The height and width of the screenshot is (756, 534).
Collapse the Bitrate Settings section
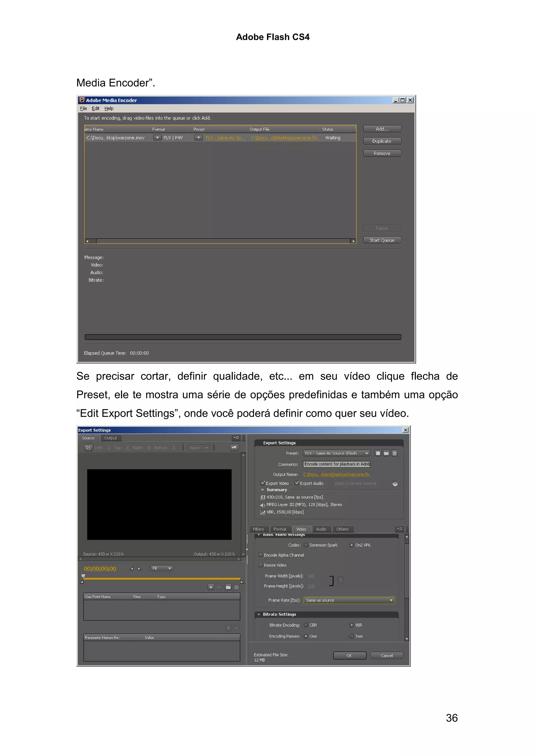point(259,615)
